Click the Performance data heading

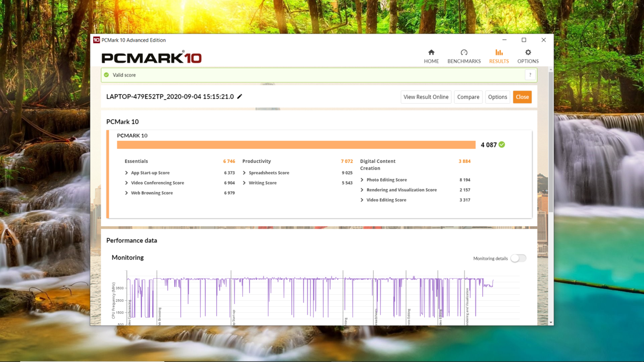point(132,240)
